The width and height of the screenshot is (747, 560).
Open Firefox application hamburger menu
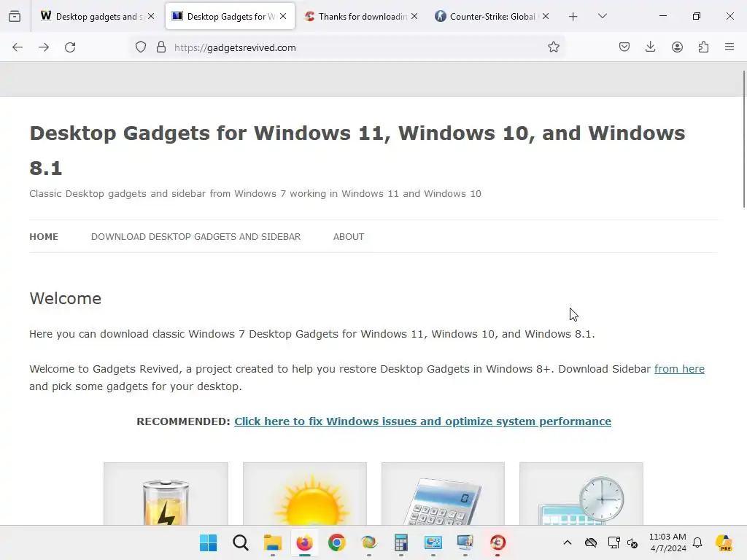click(x=729, y=47)
